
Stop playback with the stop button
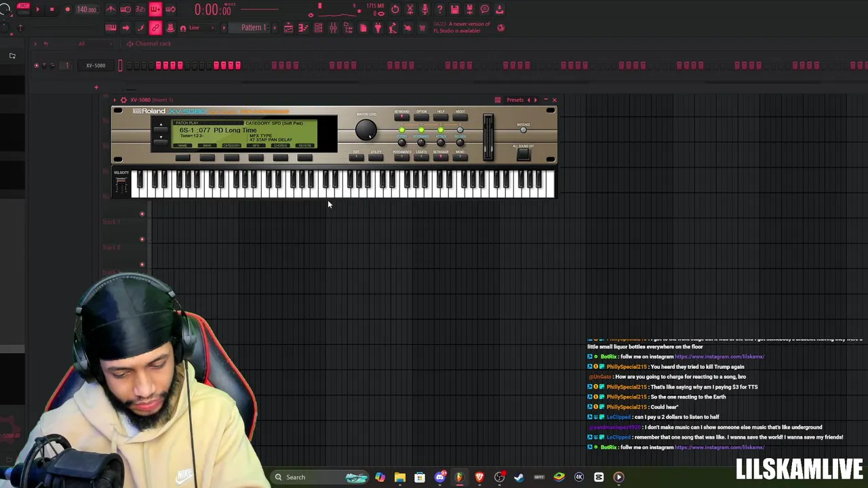point(52,9)
